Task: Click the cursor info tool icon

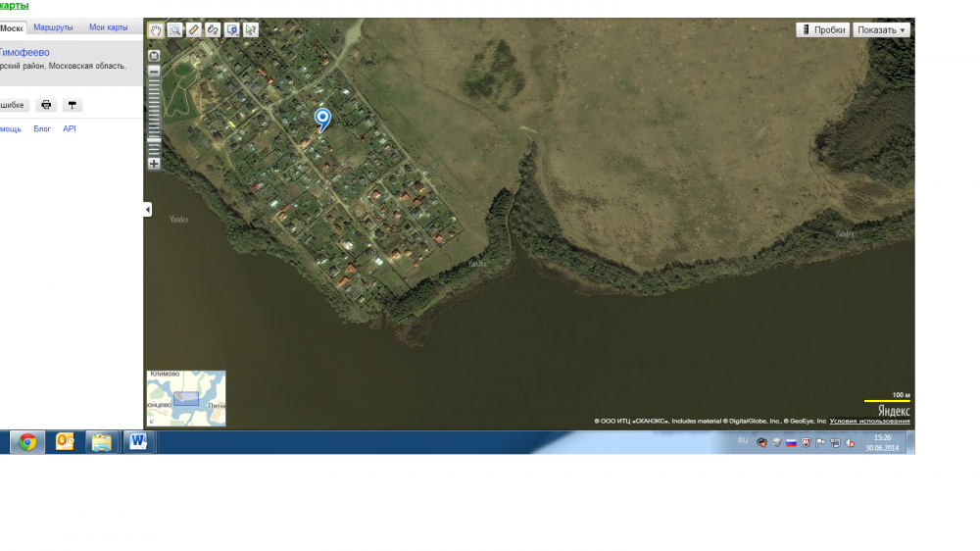Action: 251,30
